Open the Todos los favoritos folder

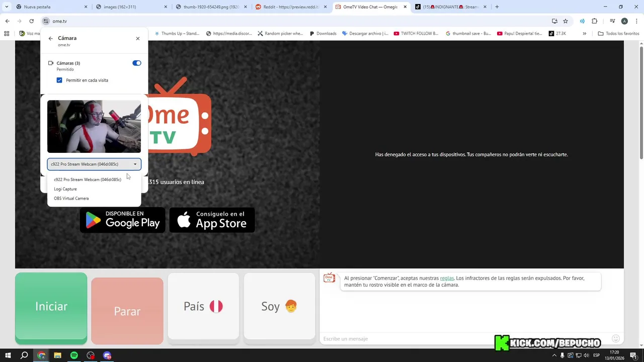pos(619,34)
